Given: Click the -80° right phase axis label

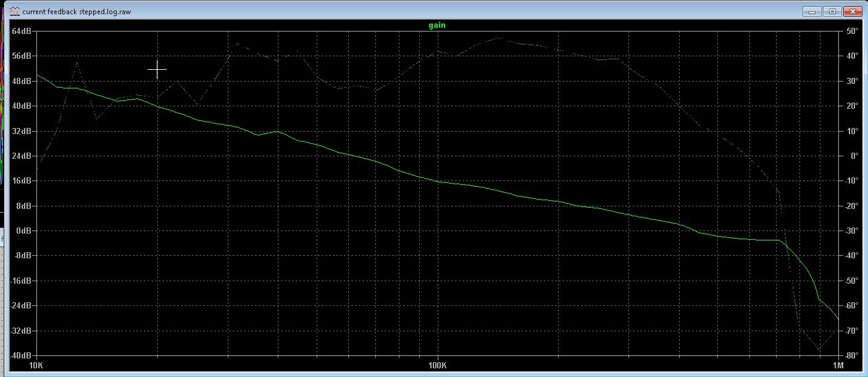Looking at the screenshot, I should pos(851,356).
